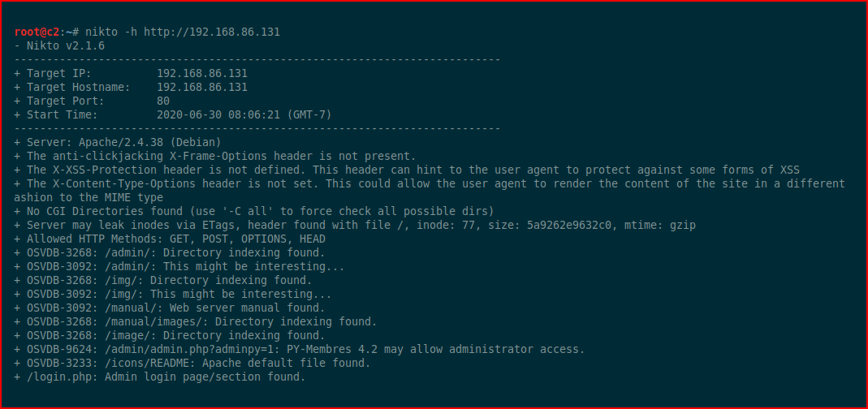Click the /icons/README Apache default file line

192,363
